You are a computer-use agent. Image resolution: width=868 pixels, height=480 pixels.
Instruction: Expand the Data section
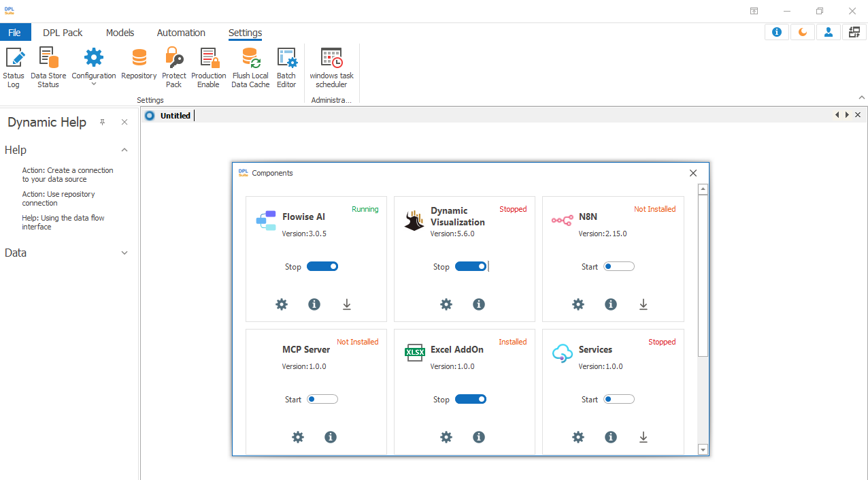pyautogui.click(x=124, y=253)
